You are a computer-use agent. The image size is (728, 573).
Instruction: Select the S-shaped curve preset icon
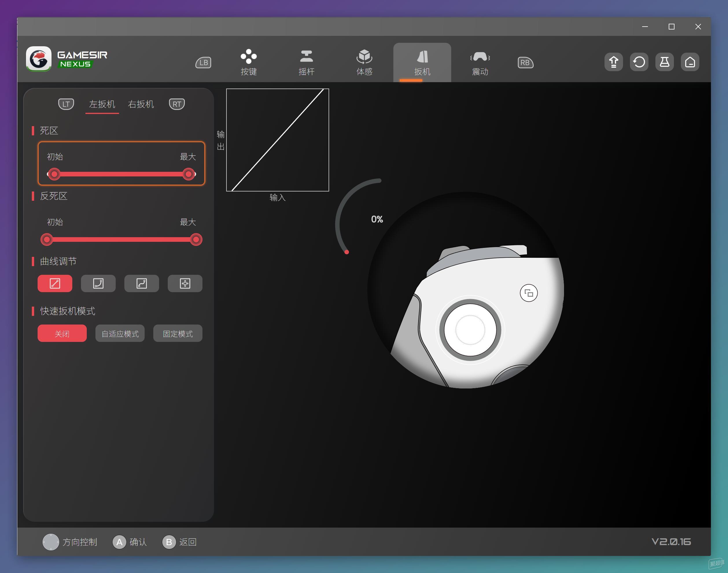pyautogui.click(x=141, y=283)
